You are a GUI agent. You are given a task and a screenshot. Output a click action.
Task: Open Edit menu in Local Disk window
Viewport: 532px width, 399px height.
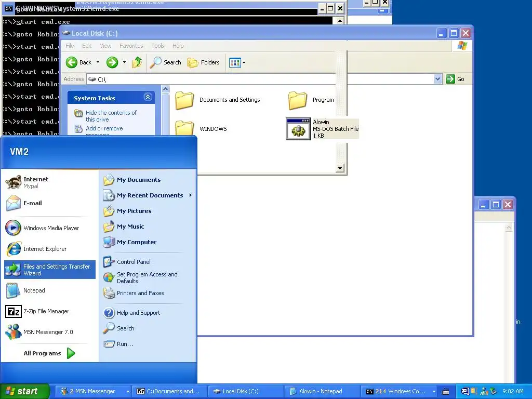(87, 46)
